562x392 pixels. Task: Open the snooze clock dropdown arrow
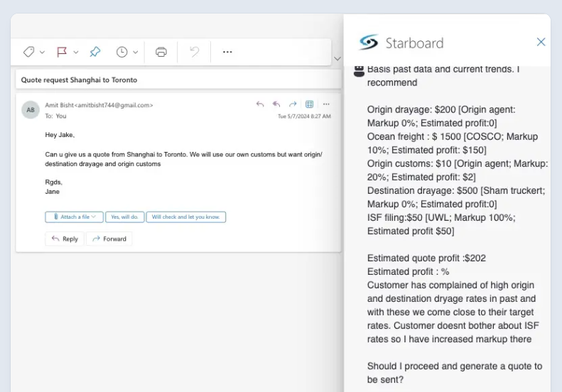click(x=136, y=53)
